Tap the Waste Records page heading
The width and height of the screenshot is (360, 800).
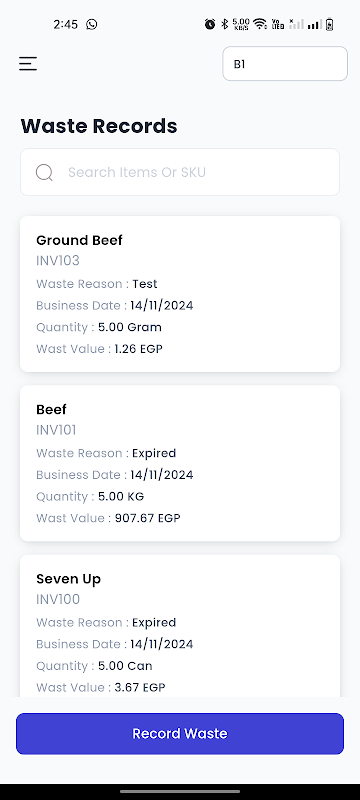click(x=99, y=126)
